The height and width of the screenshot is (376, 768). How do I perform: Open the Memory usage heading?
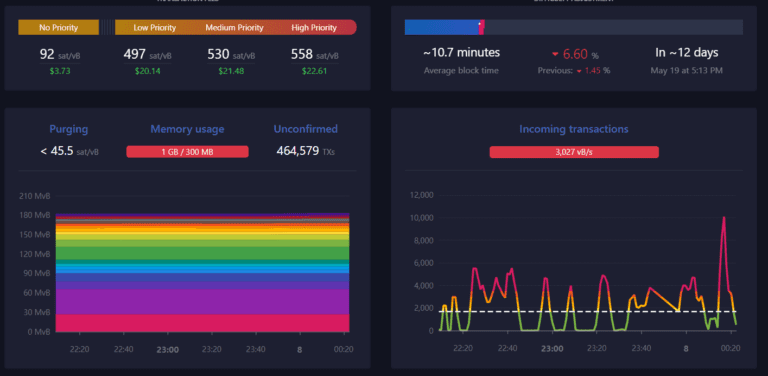point(187,129)
